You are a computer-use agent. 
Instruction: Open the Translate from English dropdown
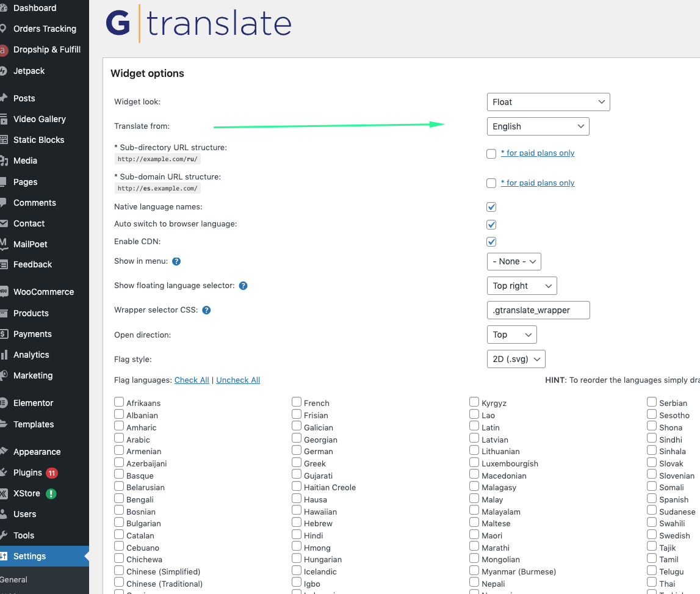538,126
